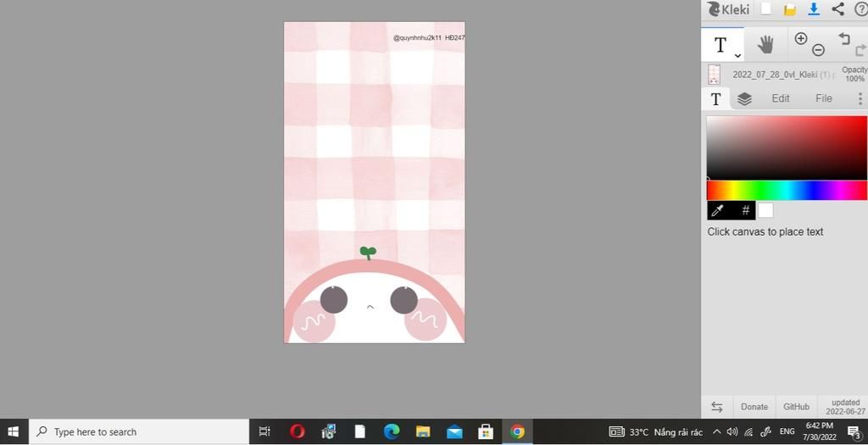Change the ENG input language
This screenshot has width=868, height=445.
[x=787, y=431]
